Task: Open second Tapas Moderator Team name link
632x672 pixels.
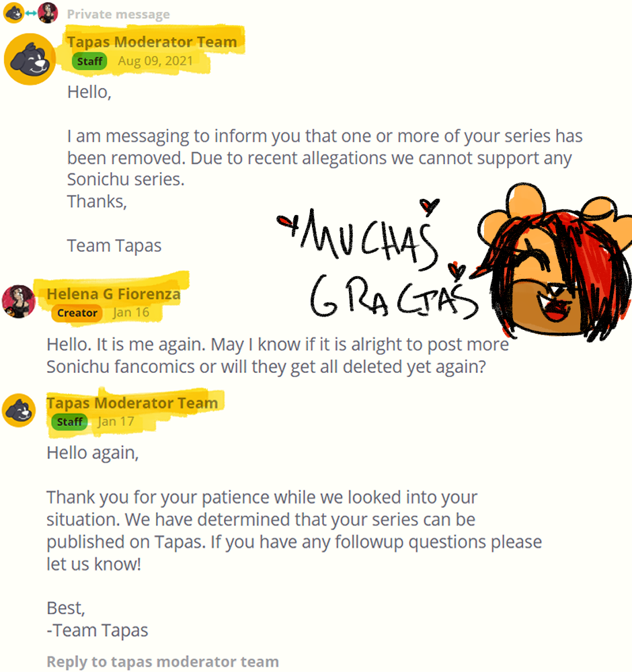Action: [132, 403]
